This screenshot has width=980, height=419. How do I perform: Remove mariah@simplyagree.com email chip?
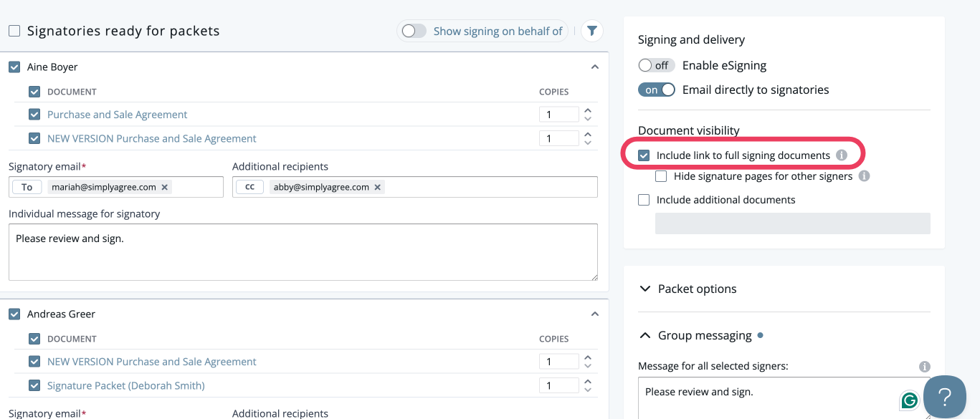pos(165,187)
